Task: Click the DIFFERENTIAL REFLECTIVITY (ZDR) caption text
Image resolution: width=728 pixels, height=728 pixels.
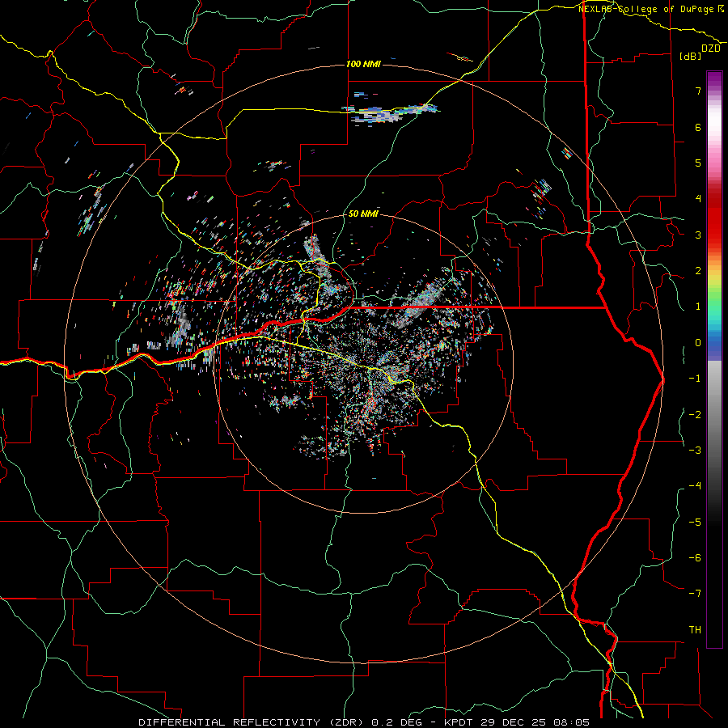Action: [x=253, y=722]
